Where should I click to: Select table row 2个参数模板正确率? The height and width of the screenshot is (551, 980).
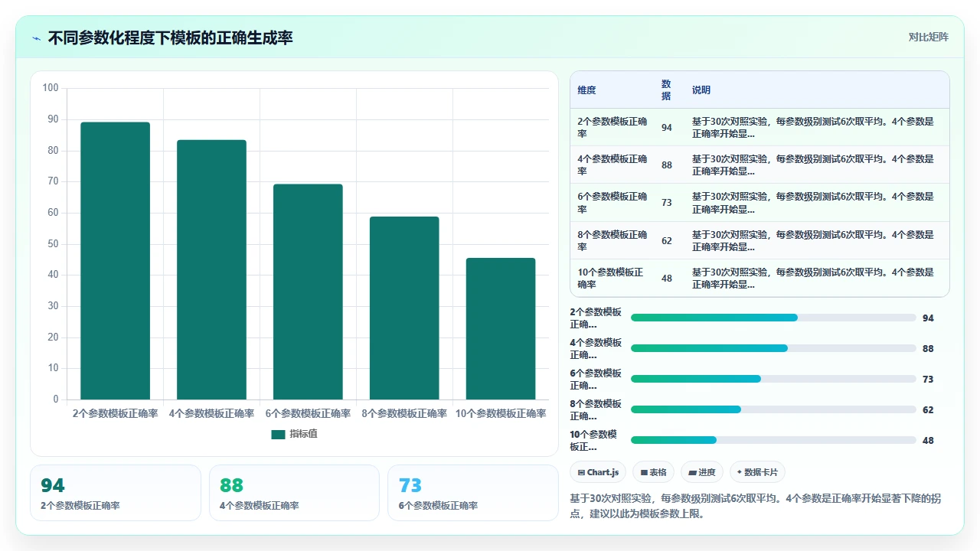tap(759, 127)
